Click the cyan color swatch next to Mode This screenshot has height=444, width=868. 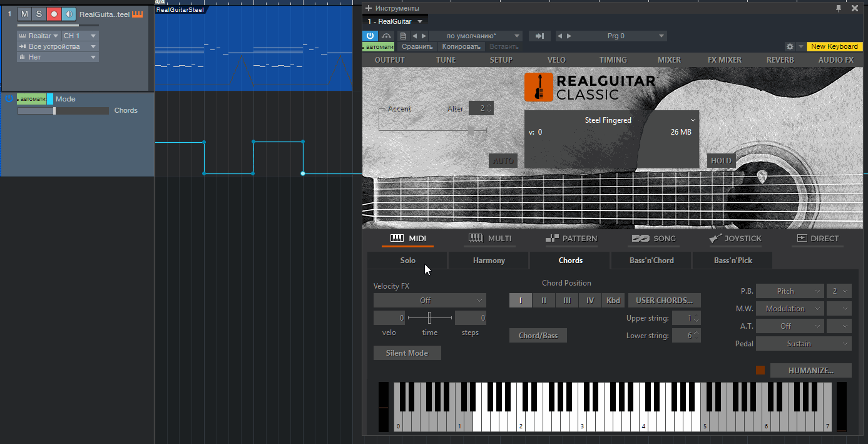[x=50, y=99]
